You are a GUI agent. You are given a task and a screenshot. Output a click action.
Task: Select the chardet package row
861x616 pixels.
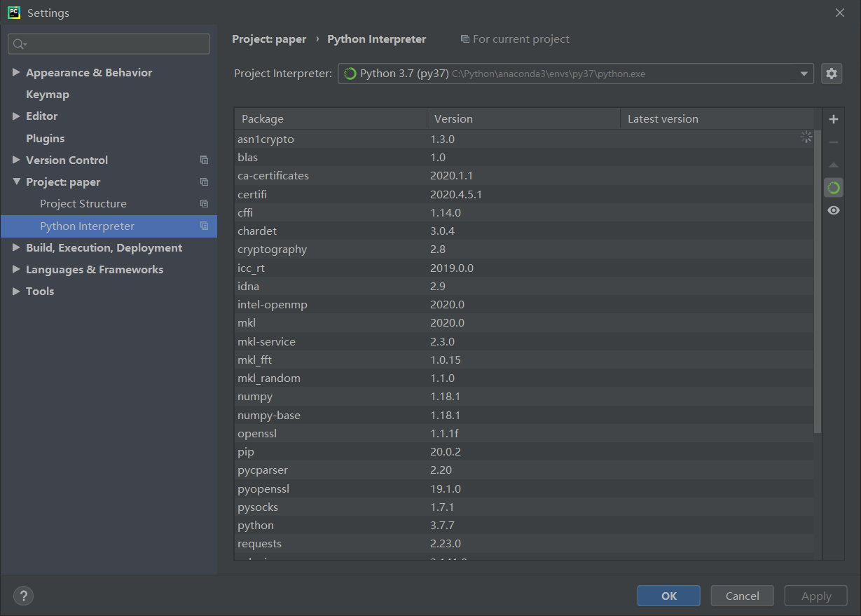524,231
